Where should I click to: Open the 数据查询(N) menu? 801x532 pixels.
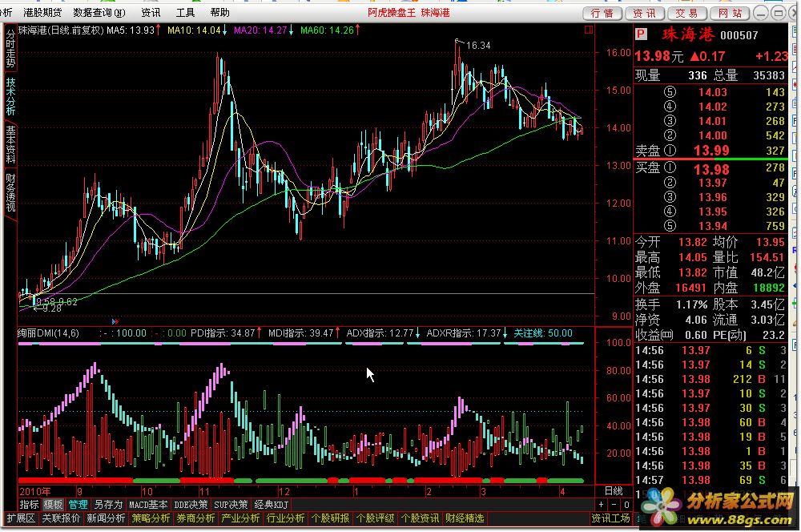(x=99, y=12)
